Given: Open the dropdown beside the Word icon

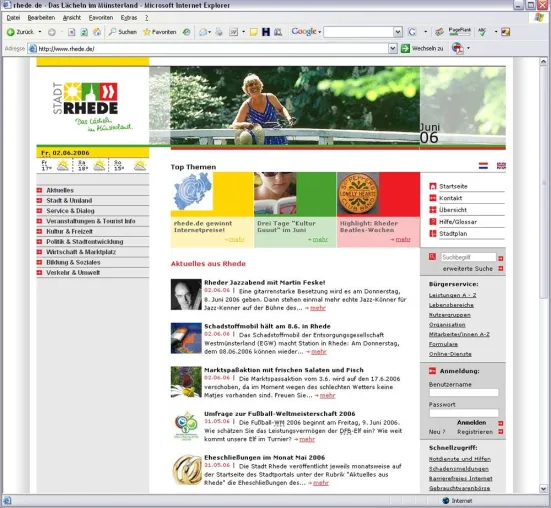Looking at the screenshot, I should click(x=243, y=32).
